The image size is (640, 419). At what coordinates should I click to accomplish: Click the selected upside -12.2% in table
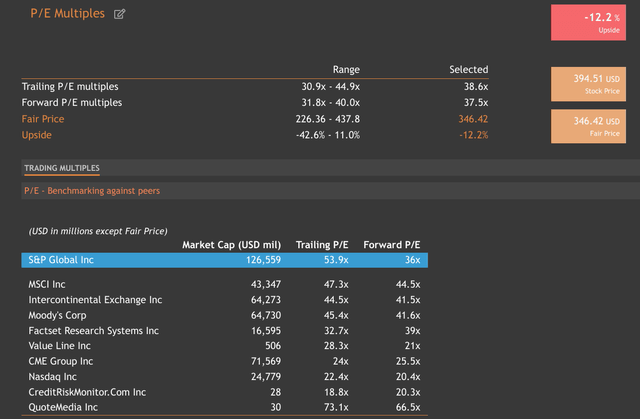click(473, 135)
